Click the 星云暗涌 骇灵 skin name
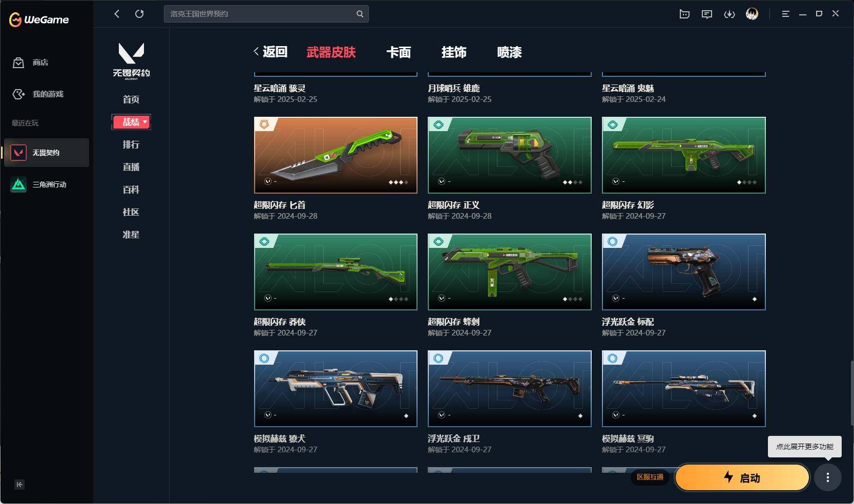 [280, 88]
